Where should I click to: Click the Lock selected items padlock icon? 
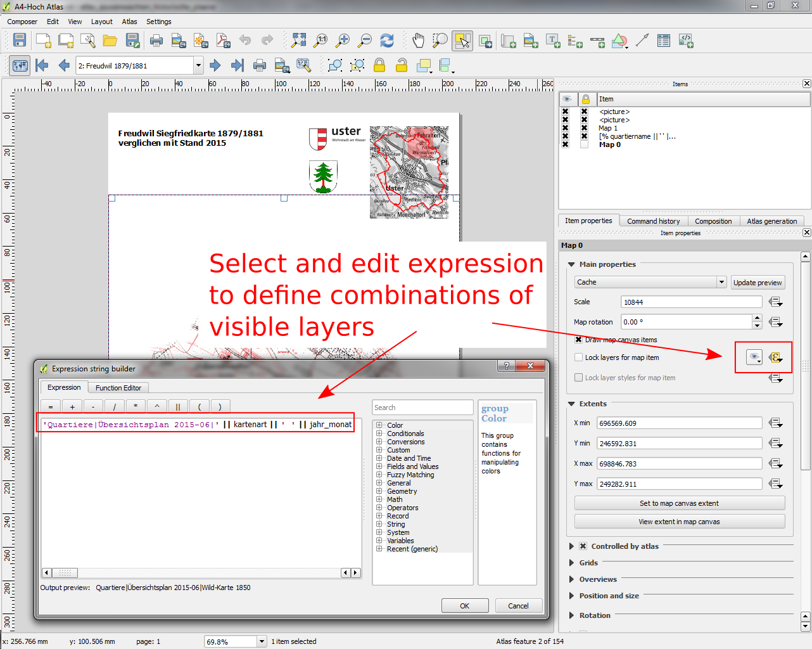pyautogui.click(x=379, y=65)
